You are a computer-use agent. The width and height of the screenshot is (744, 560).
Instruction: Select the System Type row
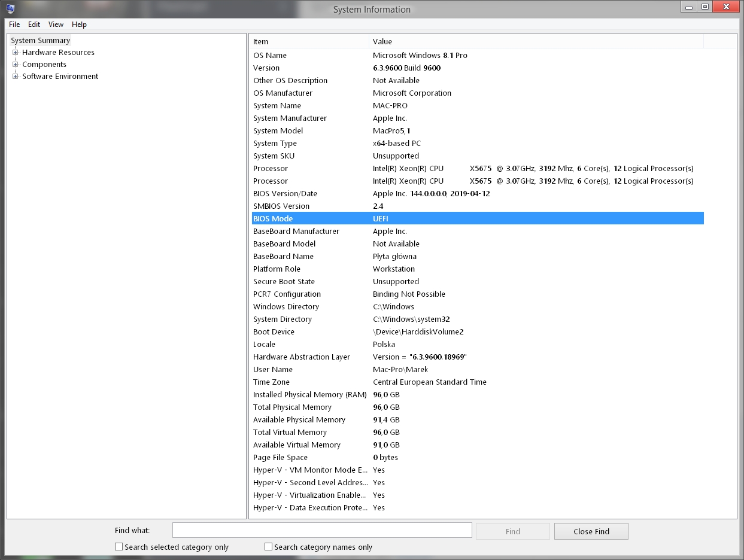[478, 144]
